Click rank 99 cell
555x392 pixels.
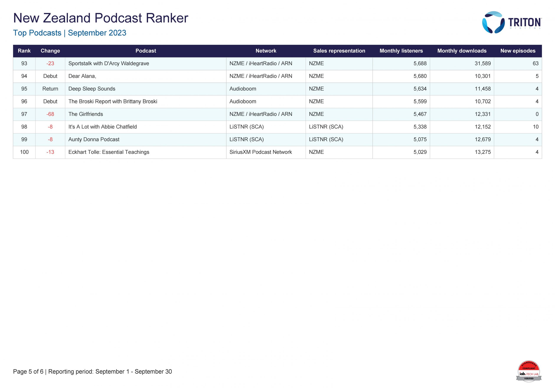pyautogui.click(x=24, y=139)
